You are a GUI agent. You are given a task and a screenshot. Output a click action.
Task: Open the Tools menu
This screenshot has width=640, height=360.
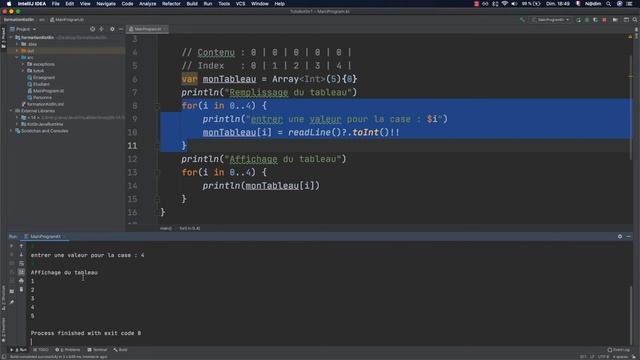pyautogui.click(x=224, y=4)
